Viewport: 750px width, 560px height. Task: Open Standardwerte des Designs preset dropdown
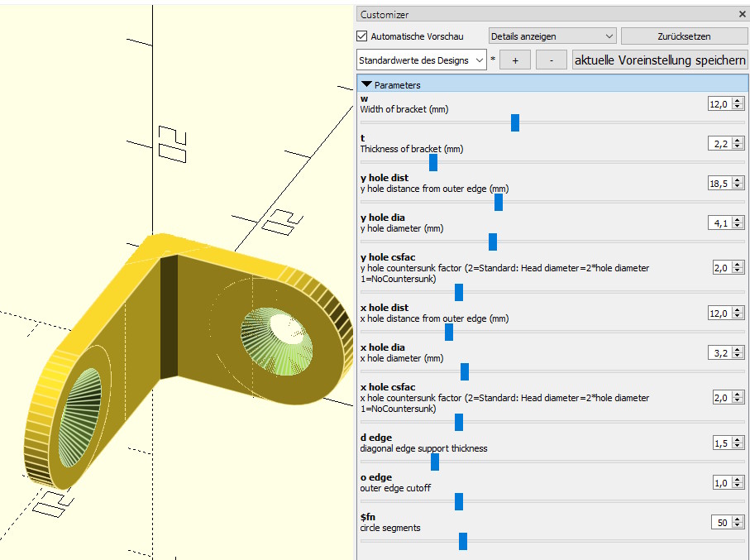point(422,60)
